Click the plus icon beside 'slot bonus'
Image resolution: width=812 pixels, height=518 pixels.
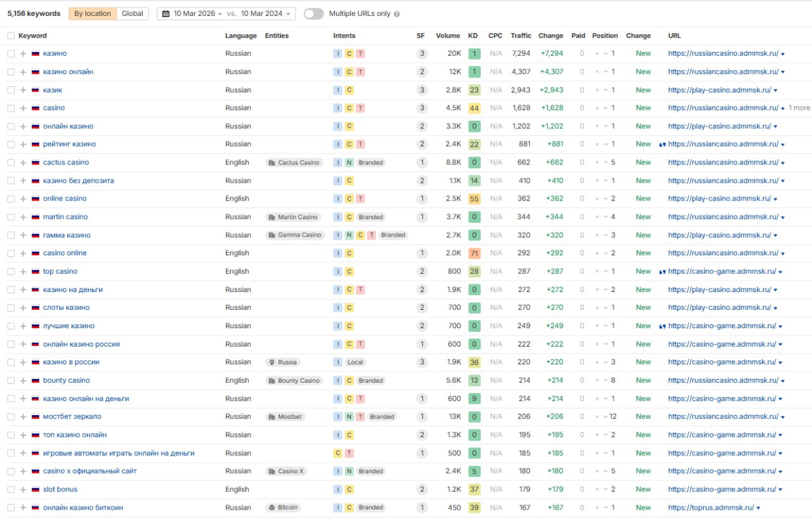pos(23,489)
